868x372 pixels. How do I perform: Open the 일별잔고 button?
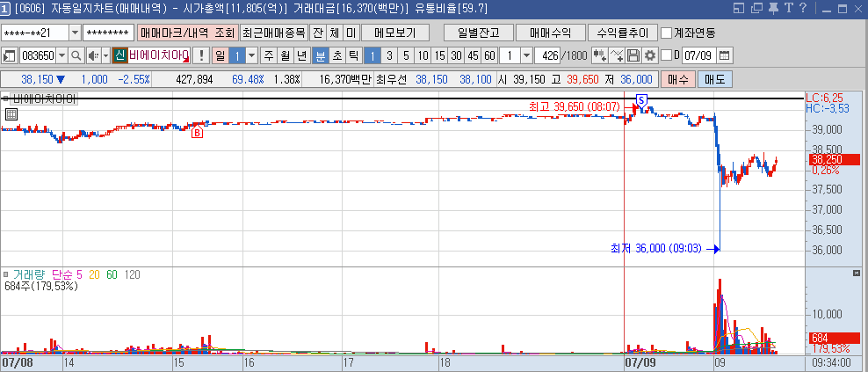[479, 33]
